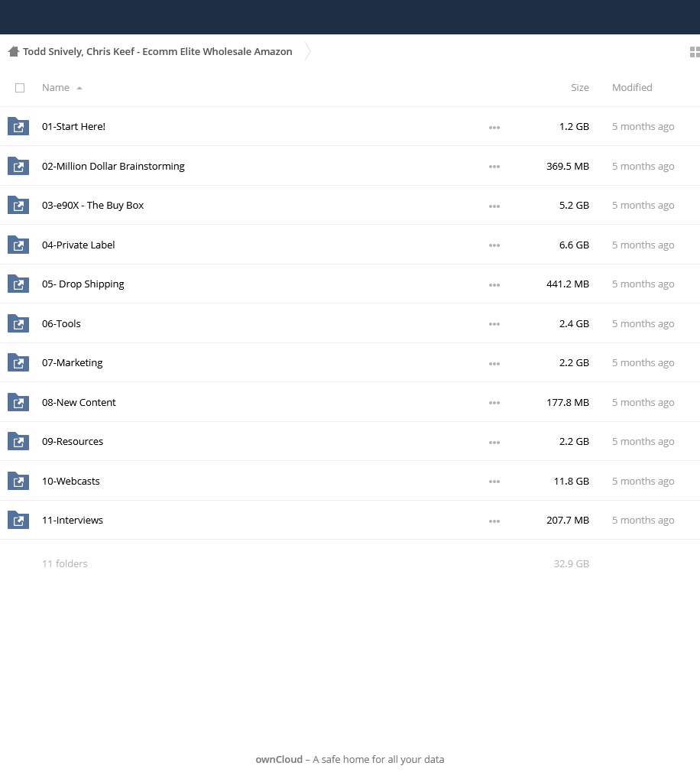Image resolution: width=700 pixels, height=782 pixels.
Task: Open the 10-Webcasts folder name
Action: 71,482
